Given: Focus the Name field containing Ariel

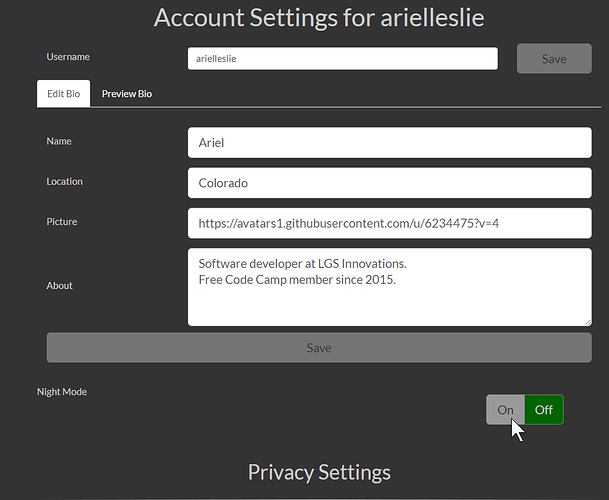Looking at the screenshot, I should (x=389, y=143).
